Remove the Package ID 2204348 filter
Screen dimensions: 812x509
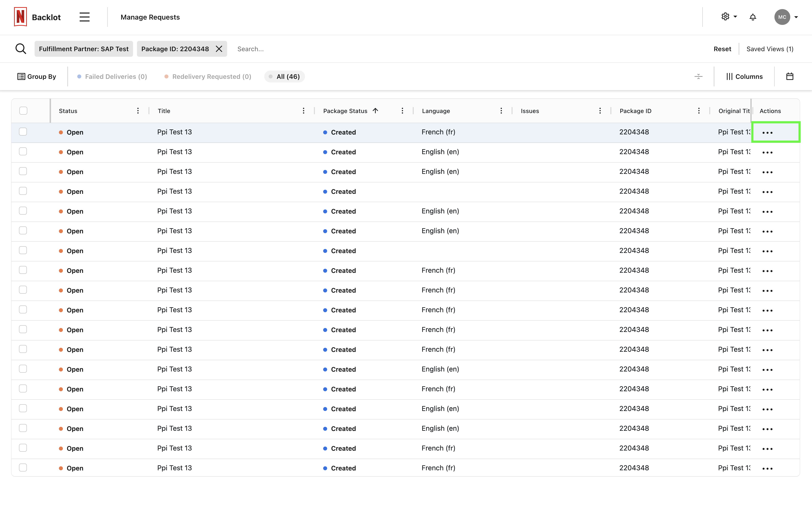click(x=219, y=49)
